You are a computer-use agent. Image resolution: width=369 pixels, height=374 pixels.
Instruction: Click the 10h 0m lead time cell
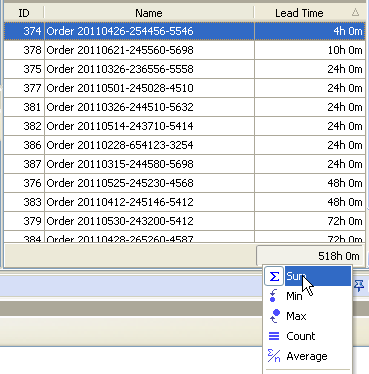pyautogui.click(x=310, y=50)
